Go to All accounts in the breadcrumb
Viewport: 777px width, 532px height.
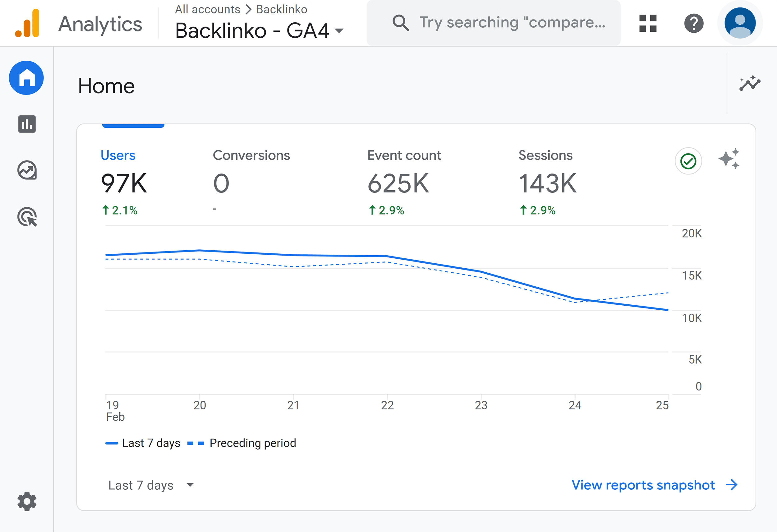208,9
